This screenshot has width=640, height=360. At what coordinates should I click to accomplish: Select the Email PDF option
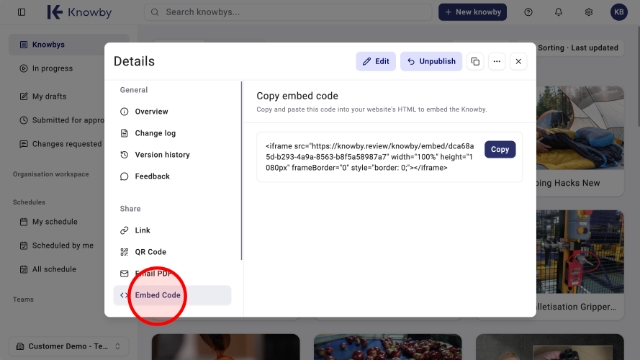172,273
